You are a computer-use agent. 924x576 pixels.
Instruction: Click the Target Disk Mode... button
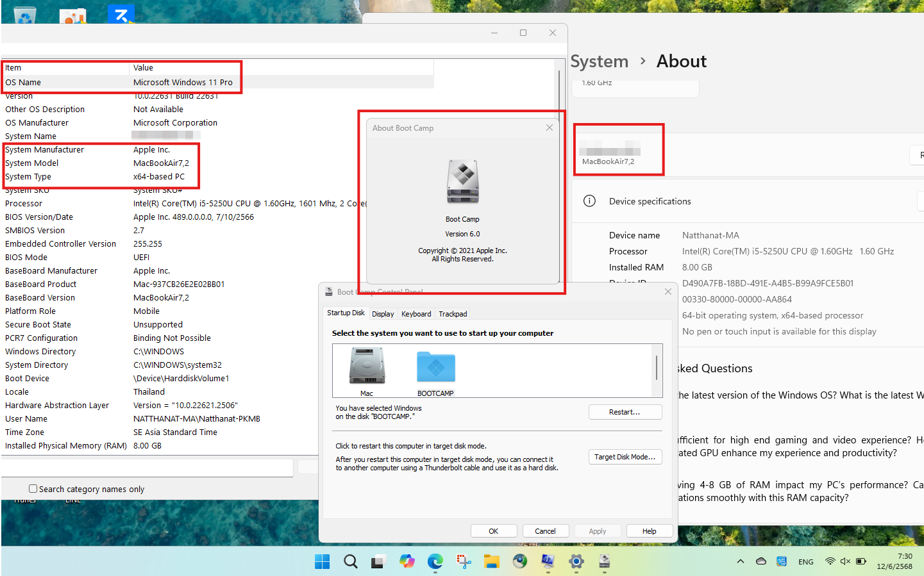[x=625, y=457]
